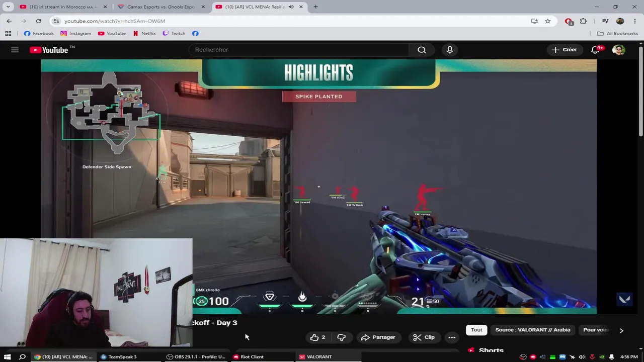This screenshot has width=644, height=362.
Task: Click the Shorts section heading
Action: [x=491, y=350]
